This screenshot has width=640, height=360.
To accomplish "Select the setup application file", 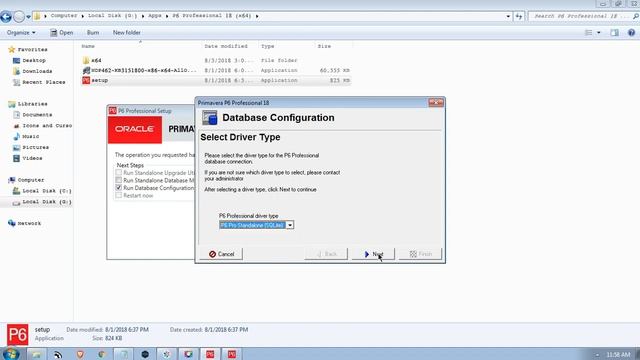I will [x=216, y=80].
